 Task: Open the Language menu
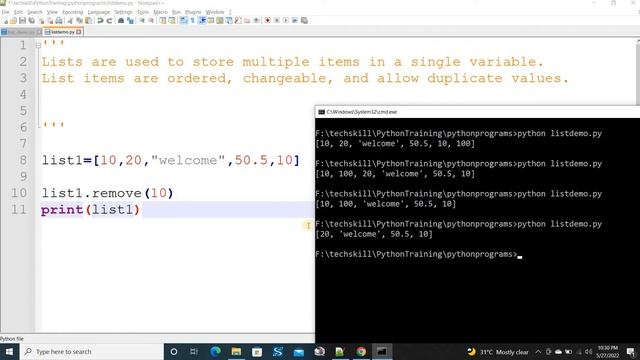coord(99,12)
